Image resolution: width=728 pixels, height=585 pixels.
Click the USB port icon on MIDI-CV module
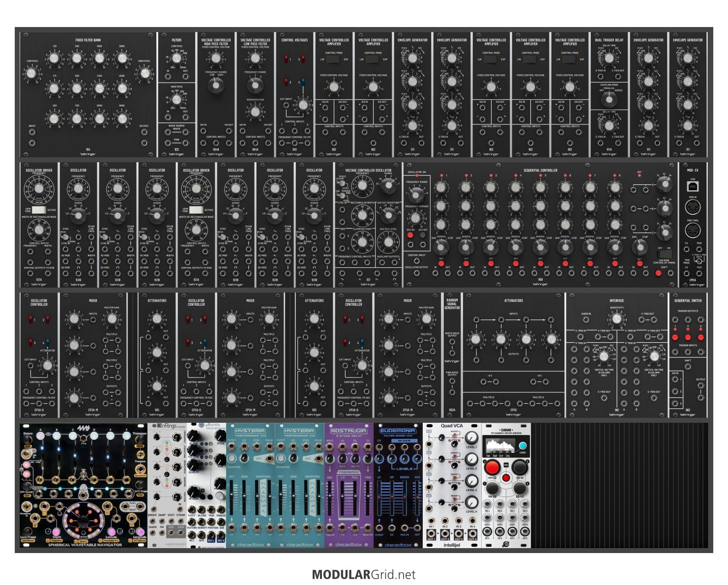tap(693, 186)
